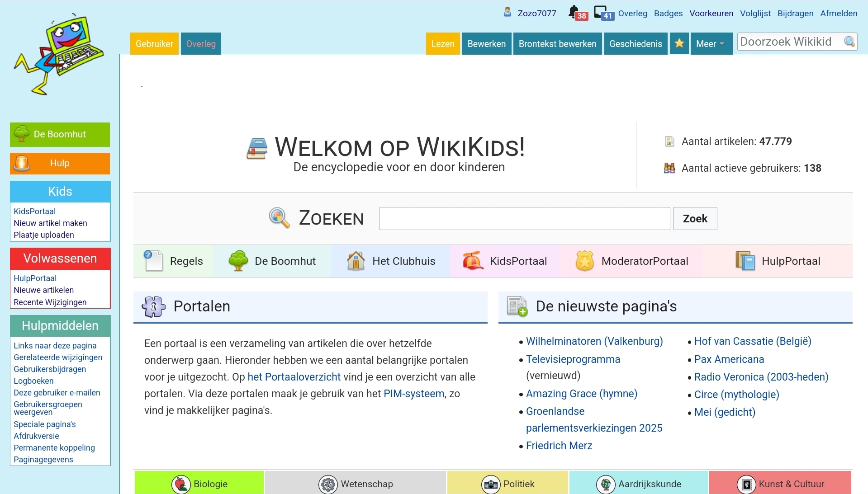This screenshot has width=868, height=494.
Task: Switch to the Overleg page tab
Action: (201, 43)
